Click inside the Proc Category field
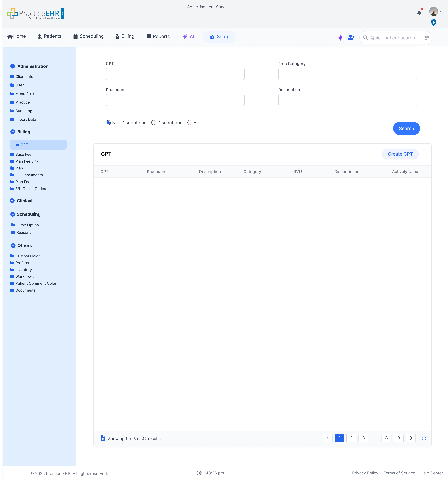 coord(347,74)
